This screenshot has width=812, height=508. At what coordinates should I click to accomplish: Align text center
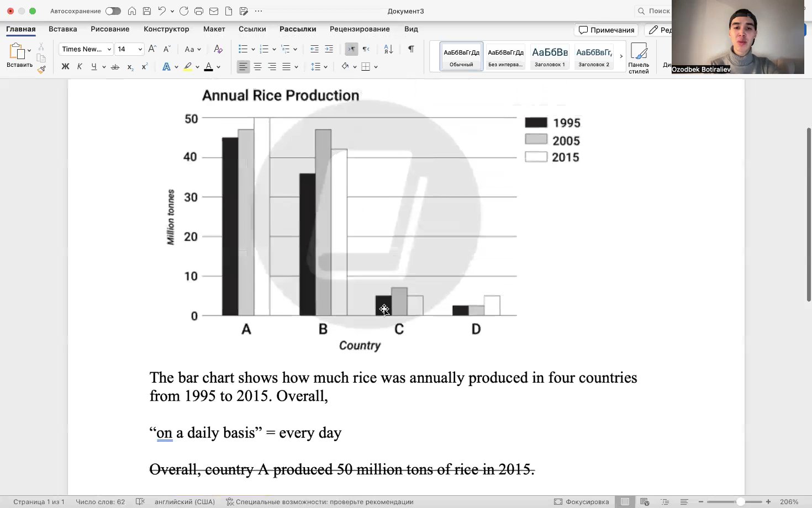(x=257, y=66)
